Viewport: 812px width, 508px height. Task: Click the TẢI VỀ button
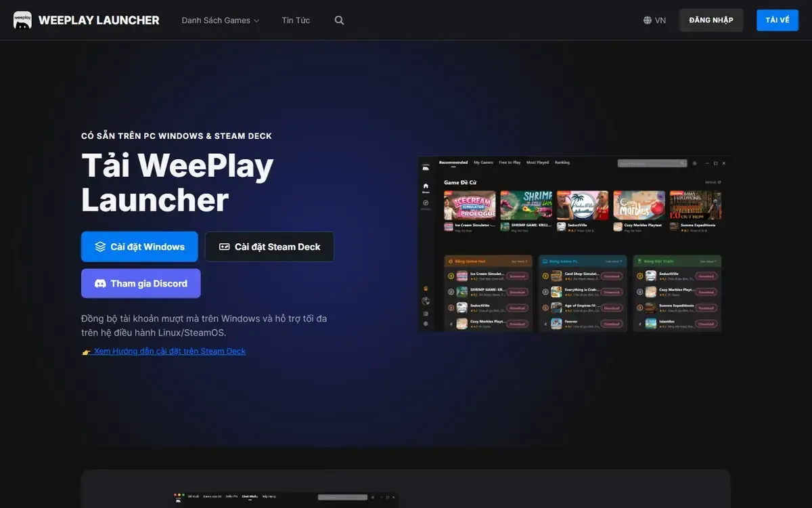(777, 20)
